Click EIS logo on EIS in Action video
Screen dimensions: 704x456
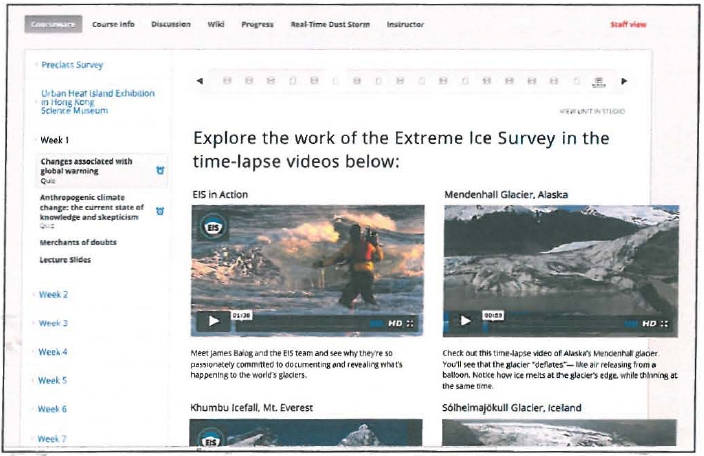click(x=213, y=227)
